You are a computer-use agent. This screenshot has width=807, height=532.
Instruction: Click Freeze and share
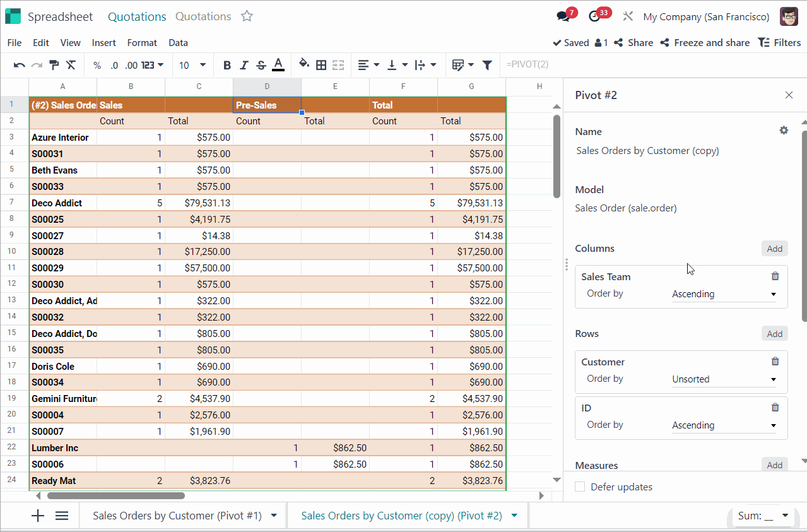tap(705, 43)
